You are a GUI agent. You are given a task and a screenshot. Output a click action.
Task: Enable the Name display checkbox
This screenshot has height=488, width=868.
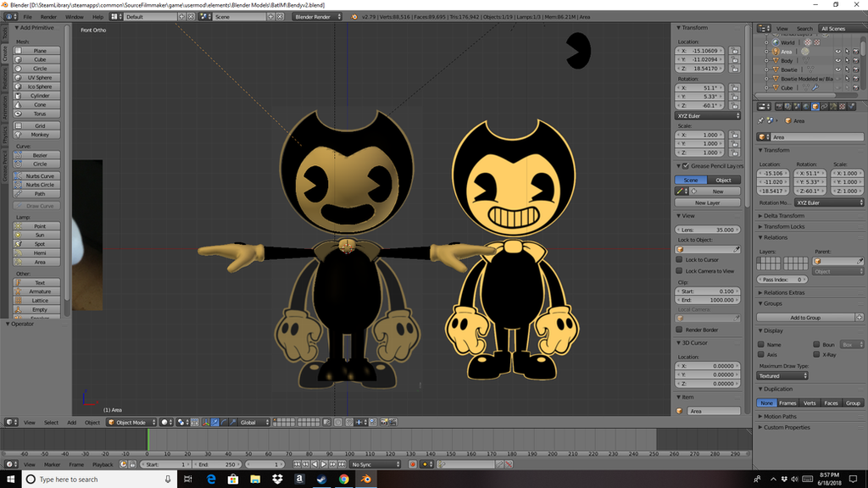761,344
